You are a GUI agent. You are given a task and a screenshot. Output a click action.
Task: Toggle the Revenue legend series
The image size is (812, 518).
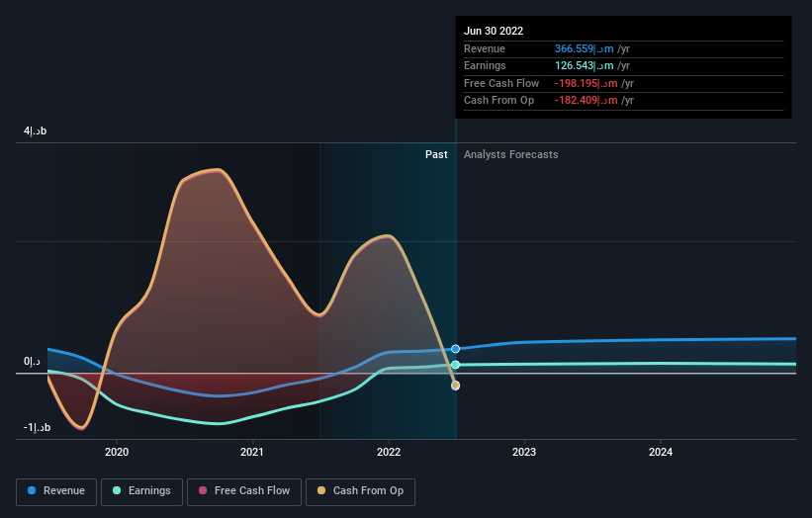[x=56, y=491]
